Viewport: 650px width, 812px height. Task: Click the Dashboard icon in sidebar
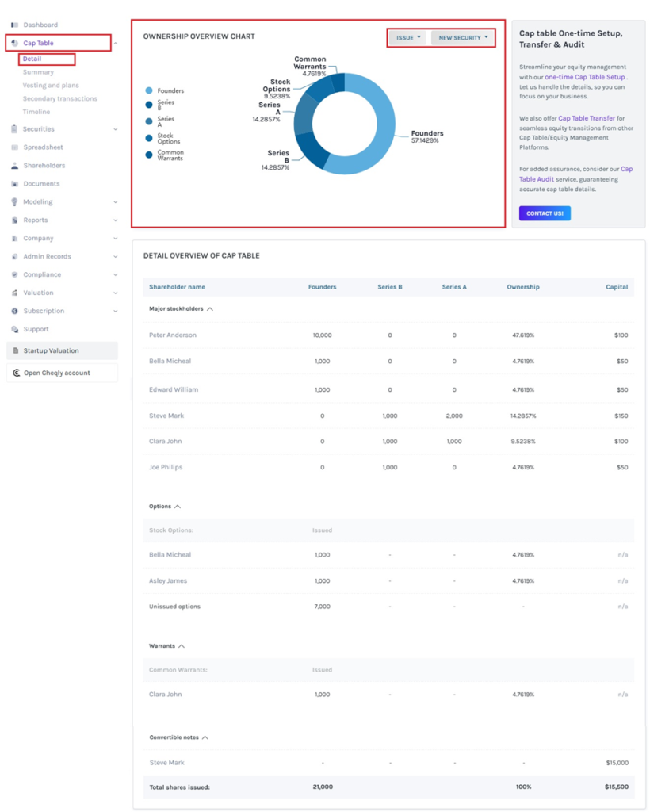pyautogui.click(x=14, y=25)
